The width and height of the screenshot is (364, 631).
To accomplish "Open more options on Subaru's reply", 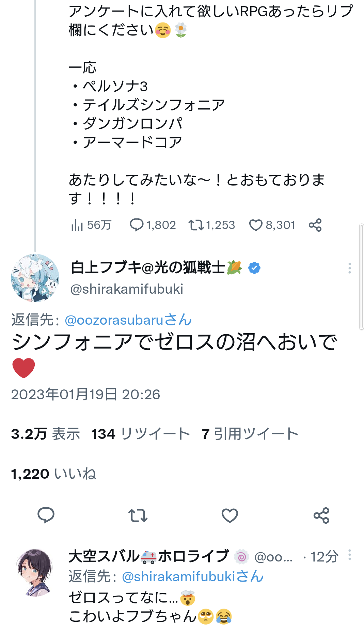I will pyautogui.click(x=350, y=555).
